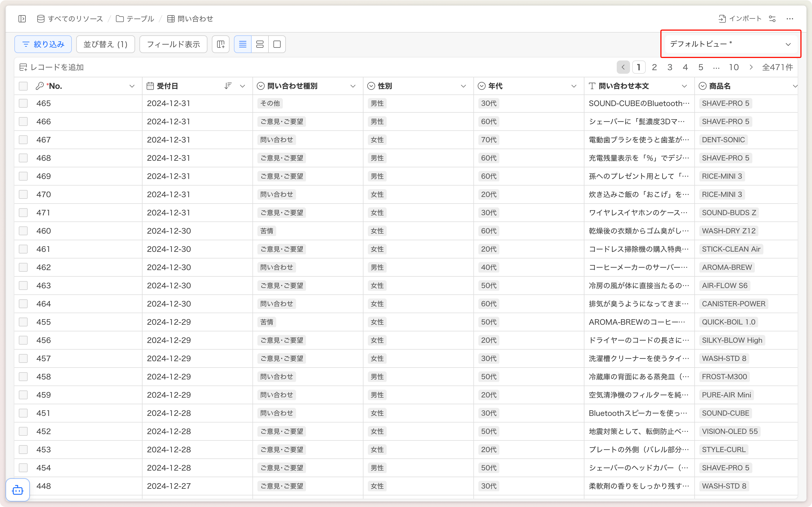Screen dimensions: 812x507
Task: Switch to single card view icon
Action: coord(277,44)
